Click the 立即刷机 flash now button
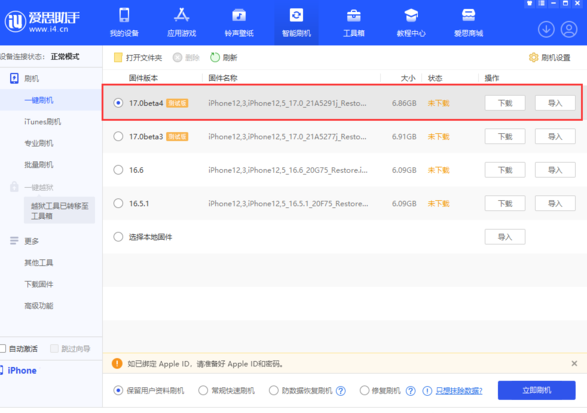Viewport: 587px width, 413px height. click(536, 390)
